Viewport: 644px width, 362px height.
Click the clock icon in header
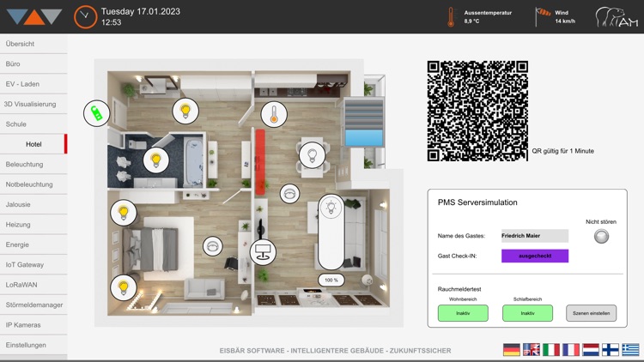[x=85, y=16]
